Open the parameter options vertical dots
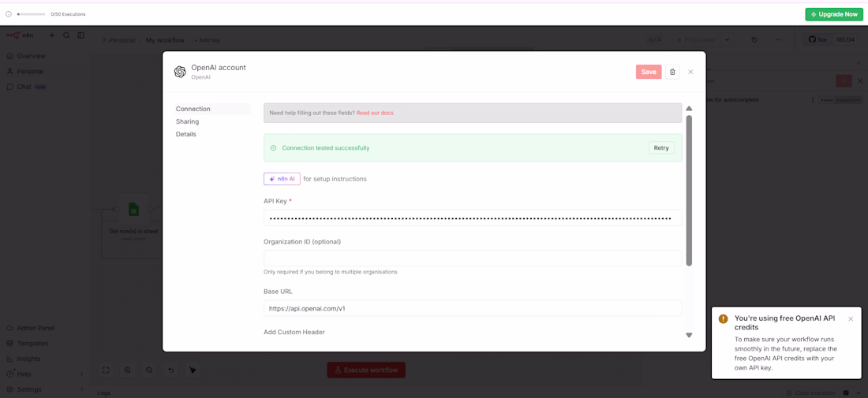The width and height of the screenshot is (868, 398). pyautogui.click(x=813, y=100)
